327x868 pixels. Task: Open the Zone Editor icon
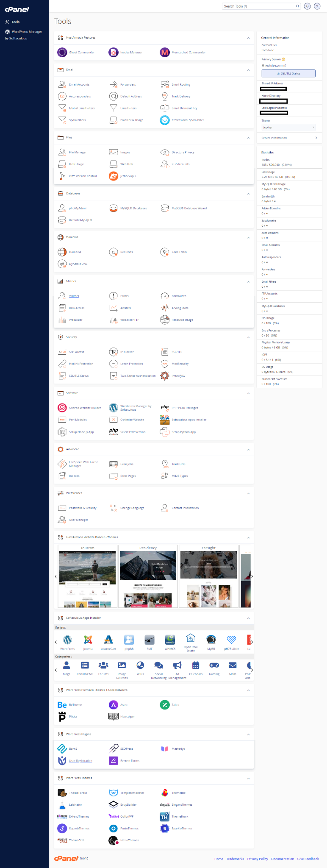[x=165, y=252]
